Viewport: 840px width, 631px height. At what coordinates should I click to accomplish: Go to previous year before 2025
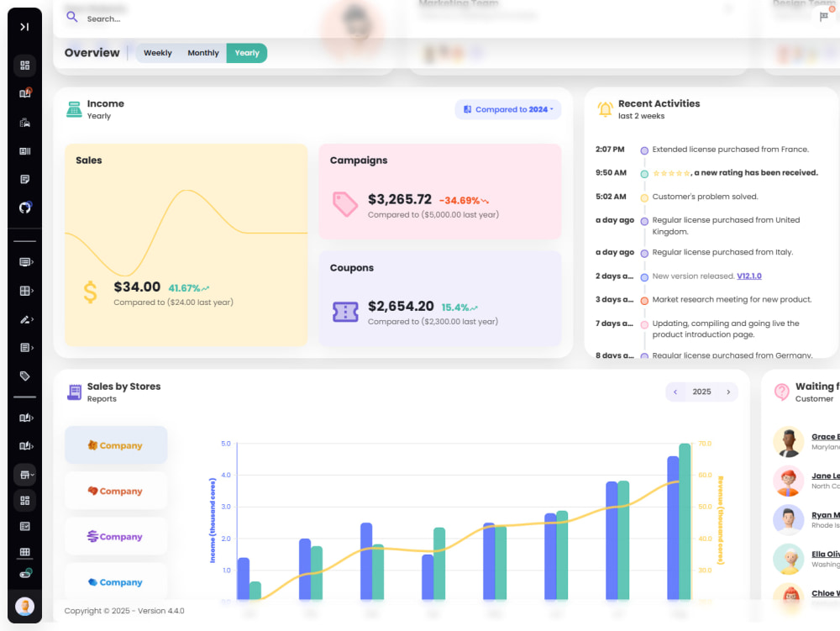click(675, 392)
